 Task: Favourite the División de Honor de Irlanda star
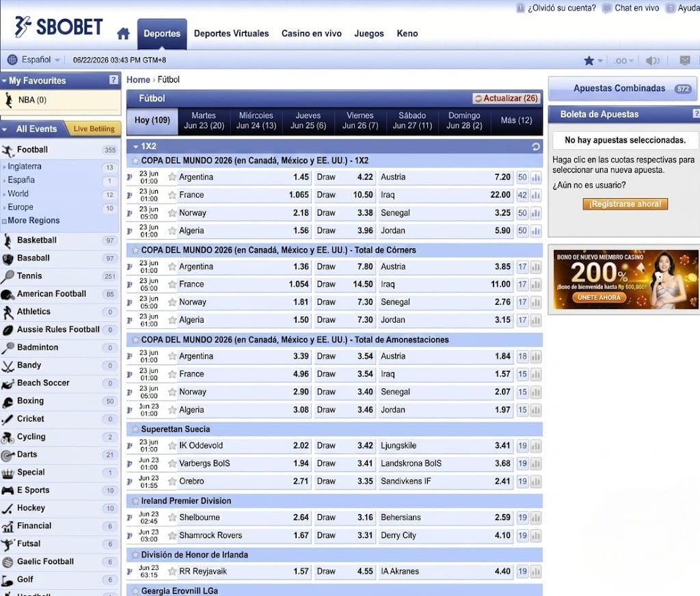[x=135, y=555]
